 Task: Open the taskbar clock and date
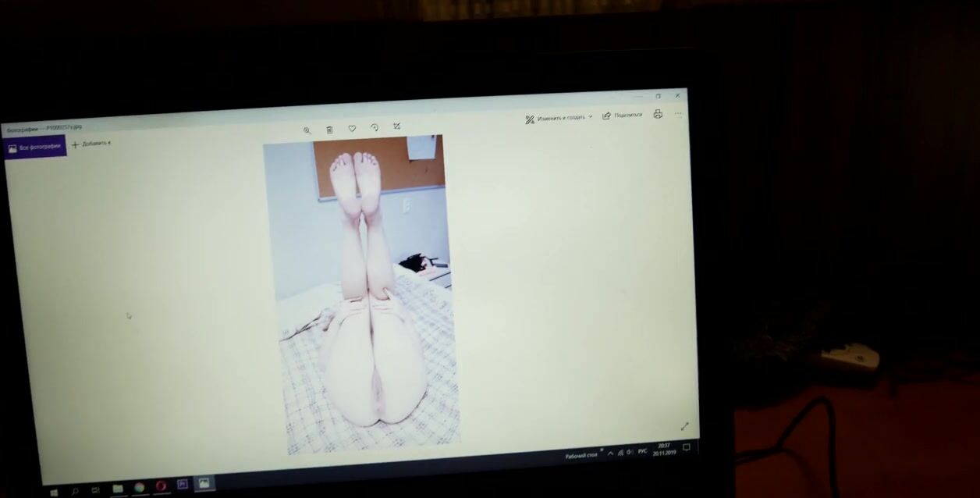pyautogui.click(x=663, y=449)
